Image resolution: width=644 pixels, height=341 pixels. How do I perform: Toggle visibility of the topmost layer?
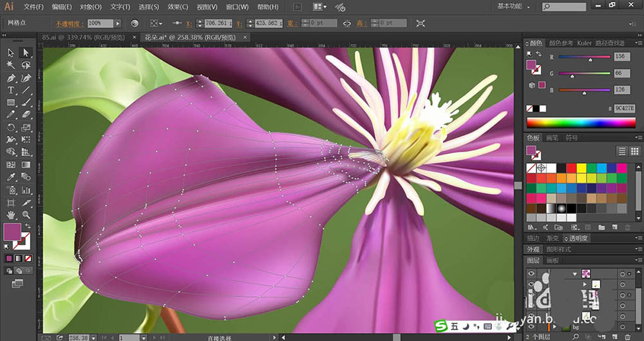(531, 273)
